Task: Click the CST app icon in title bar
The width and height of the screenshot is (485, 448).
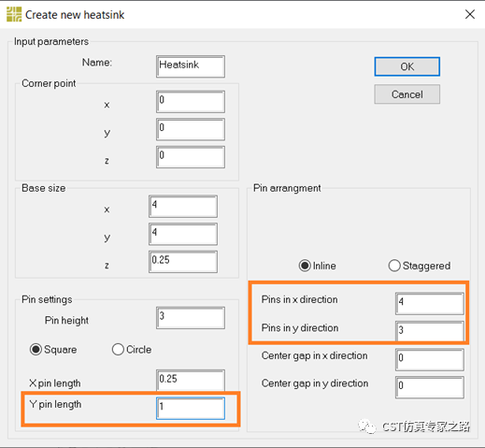Action: pyautogui.click(x=14, y=15)
